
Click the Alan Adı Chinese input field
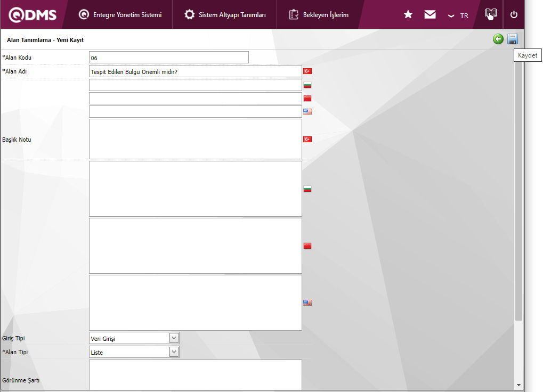tap(196, 98)
